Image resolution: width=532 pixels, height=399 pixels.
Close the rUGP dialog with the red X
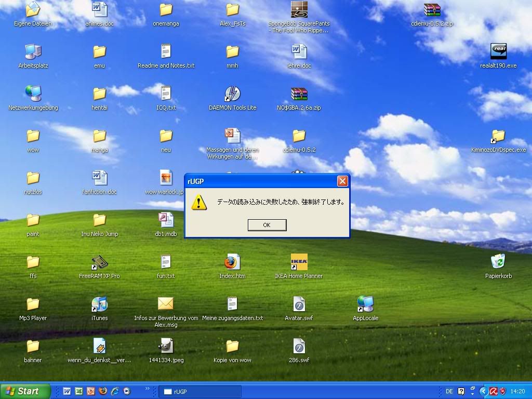click(342, 181)
